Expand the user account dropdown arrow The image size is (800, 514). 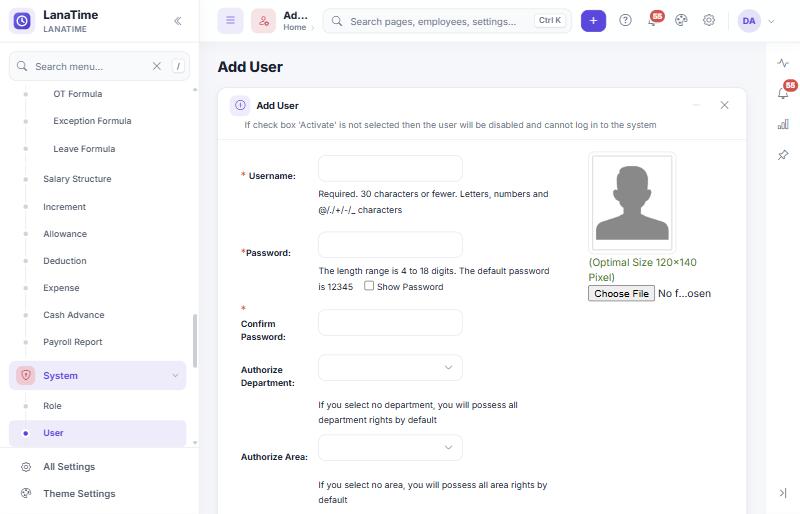771,21
